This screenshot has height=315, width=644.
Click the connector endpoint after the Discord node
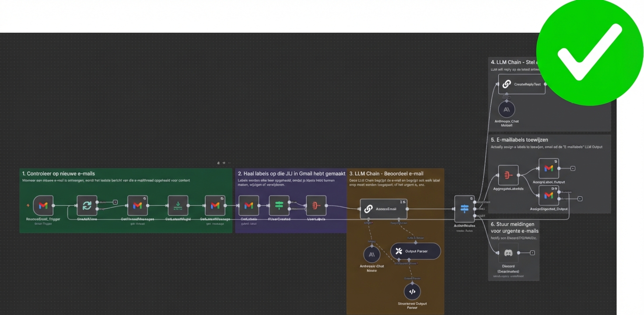coord(532,252)
